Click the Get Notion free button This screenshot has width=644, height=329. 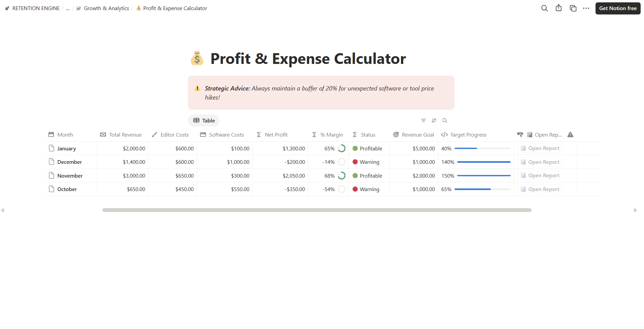click(x=618, y=8)
